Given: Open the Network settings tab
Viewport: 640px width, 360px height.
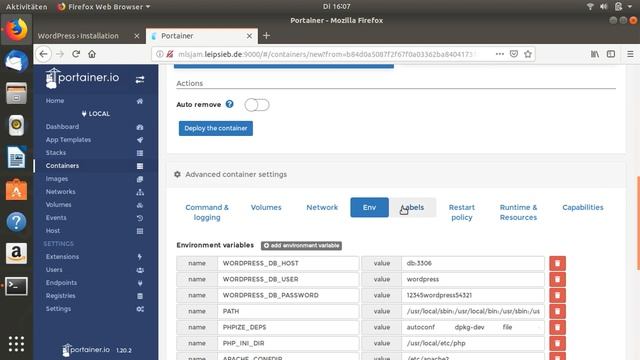Looking at the screenshot, I should [322, 207].
